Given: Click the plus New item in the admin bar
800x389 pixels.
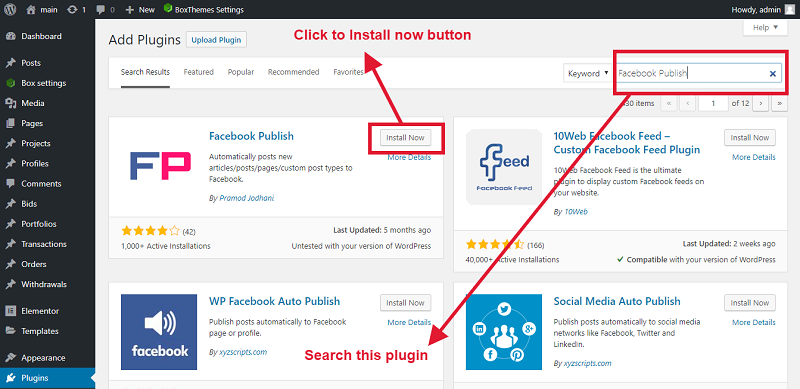Looking at the screenshot, I should (x=140, y=9).
